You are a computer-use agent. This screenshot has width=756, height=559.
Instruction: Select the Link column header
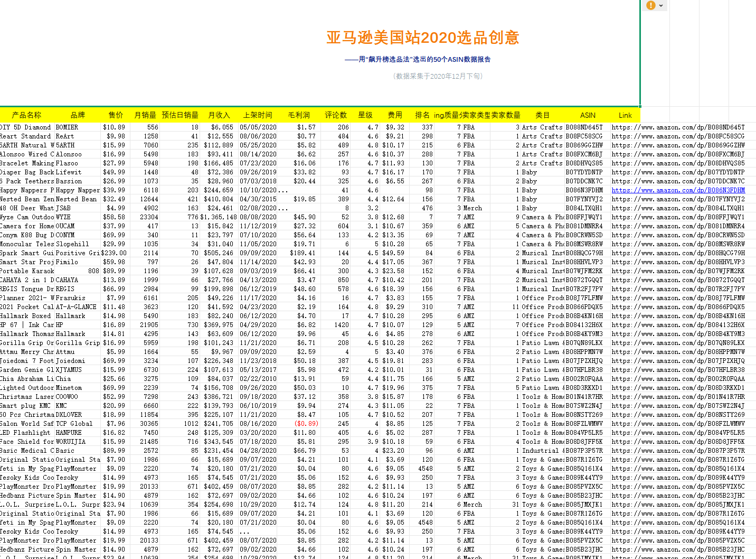(x=625, y=115)
